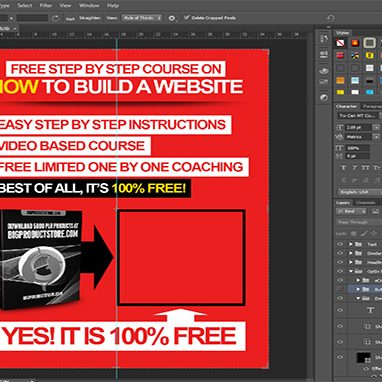
Task: Click the Headline group folder icon
Action: 359,262
